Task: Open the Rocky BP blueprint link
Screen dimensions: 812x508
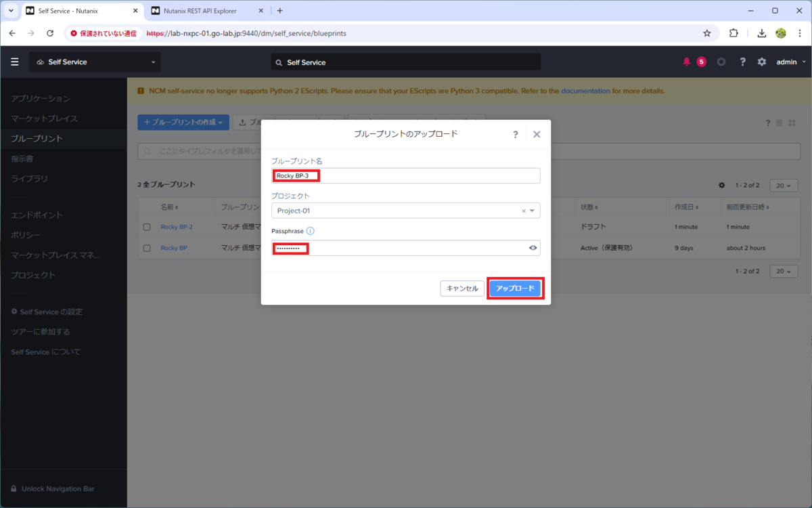Action: tap(174, 248)
